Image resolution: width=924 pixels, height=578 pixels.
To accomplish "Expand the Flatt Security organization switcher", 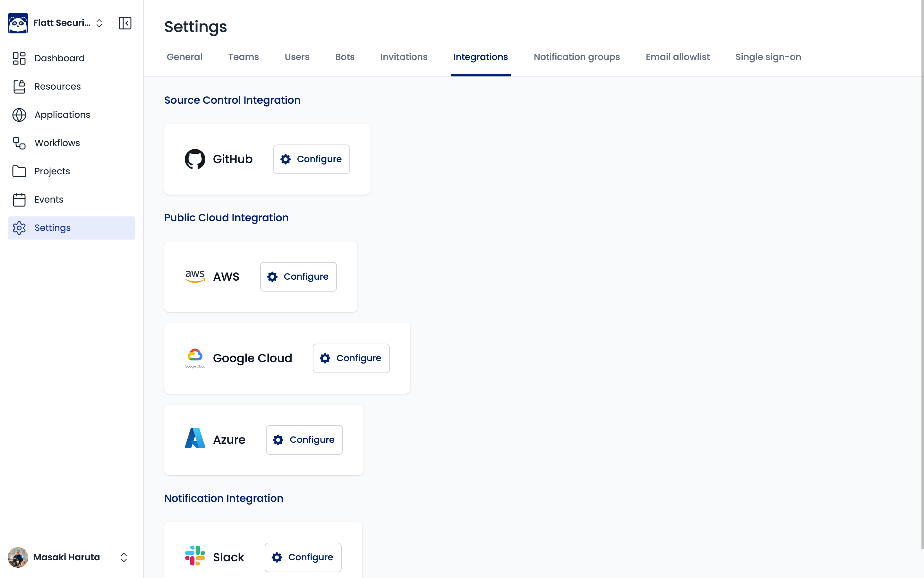I will click(99, 23).
